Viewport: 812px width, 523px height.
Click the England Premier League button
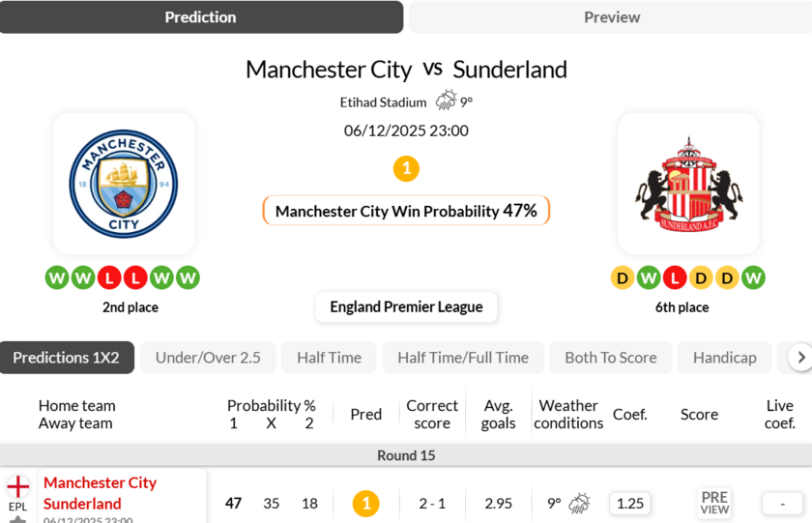[406, 307]
